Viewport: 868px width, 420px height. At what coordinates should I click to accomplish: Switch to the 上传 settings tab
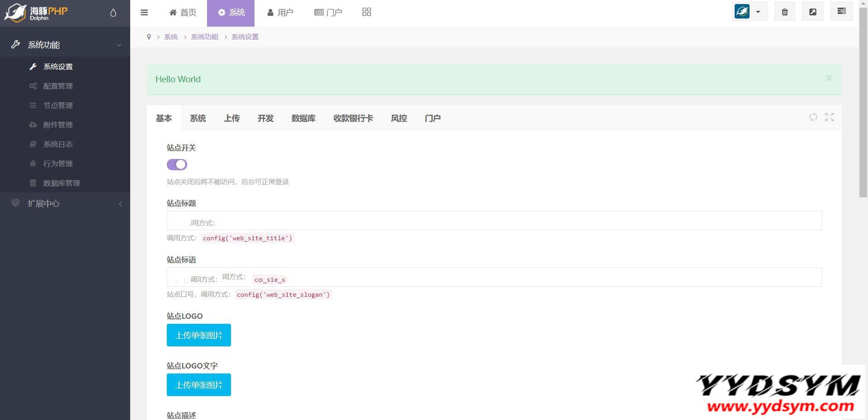click(x=231, y=118)
